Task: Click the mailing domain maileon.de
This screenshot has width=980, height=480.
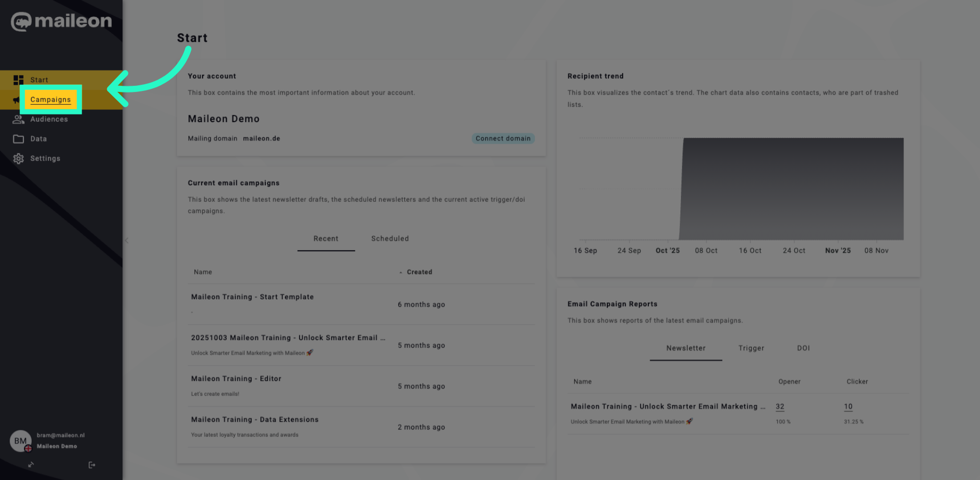Action: point(261,138)
